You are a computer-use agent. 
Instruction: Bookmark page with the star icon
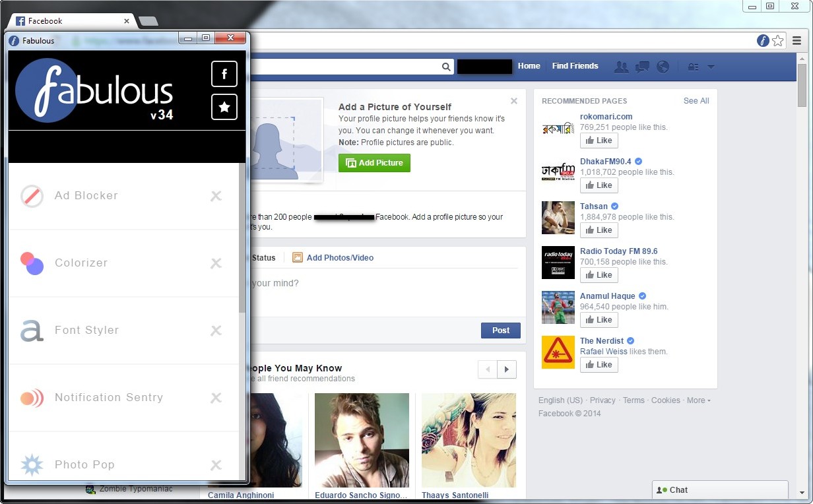pyautogui.click(x=778, y=41)
